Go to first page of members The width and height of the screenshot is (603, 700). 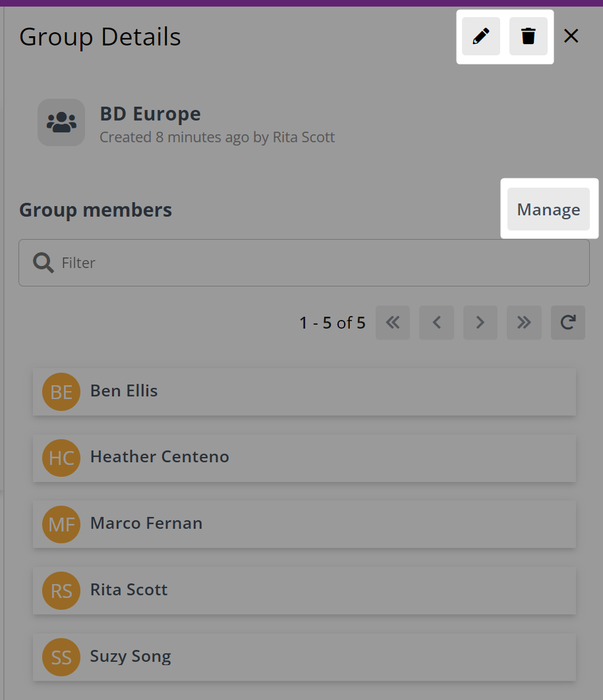tap(393, 322)
